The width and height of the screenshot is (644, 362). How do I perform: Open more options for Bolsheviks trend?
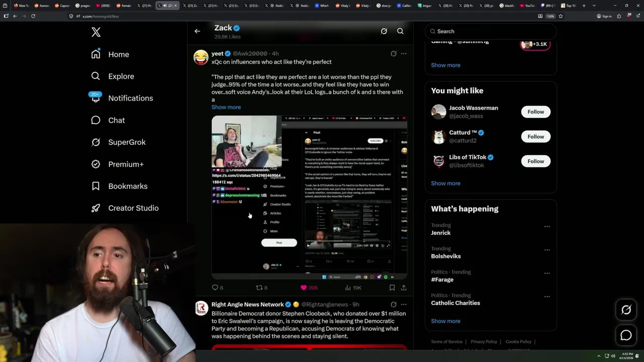click(x=547, y=250)
